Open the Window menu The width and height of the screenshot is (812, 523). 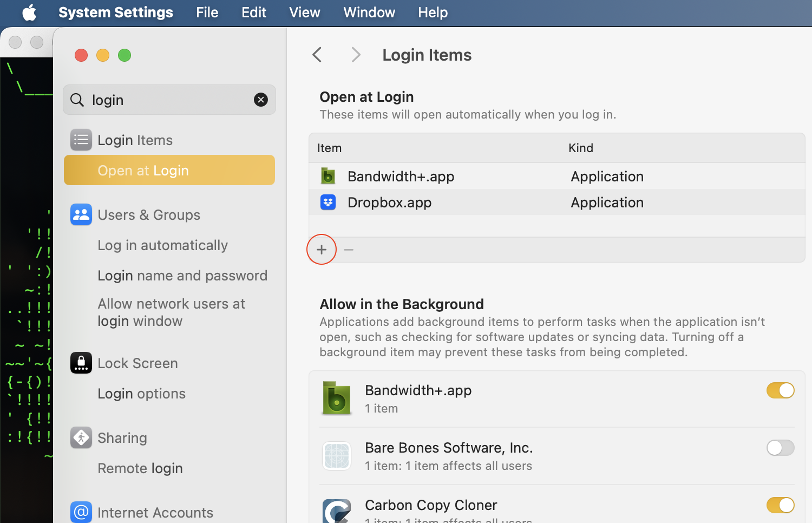point(369,12)
